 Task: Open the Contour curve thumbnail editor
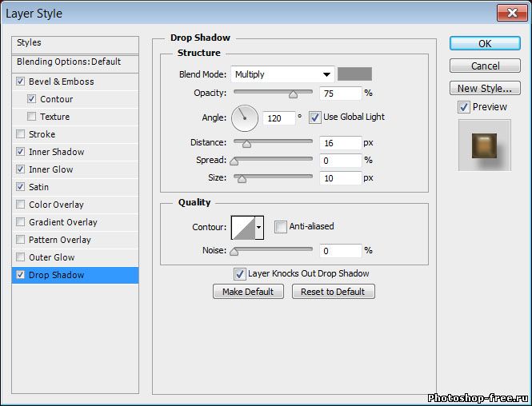243,228
